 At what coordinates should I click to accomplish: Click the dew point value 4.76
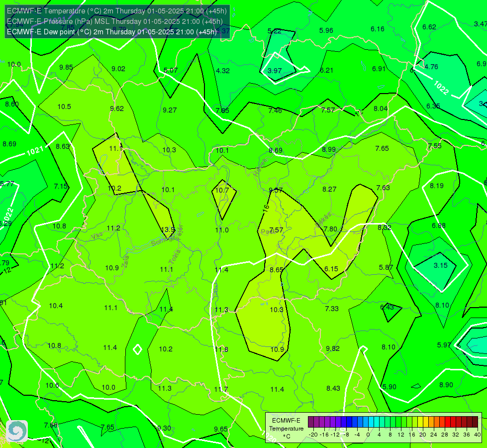431,67
